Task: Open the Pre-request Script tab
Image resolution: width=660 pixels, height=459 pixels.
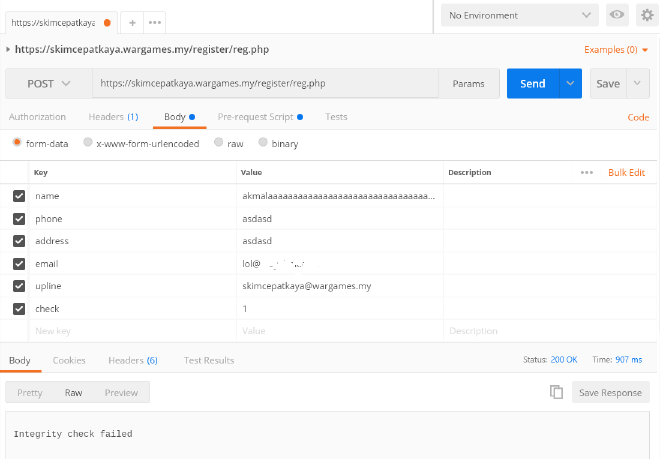Action: click(254, 117)
